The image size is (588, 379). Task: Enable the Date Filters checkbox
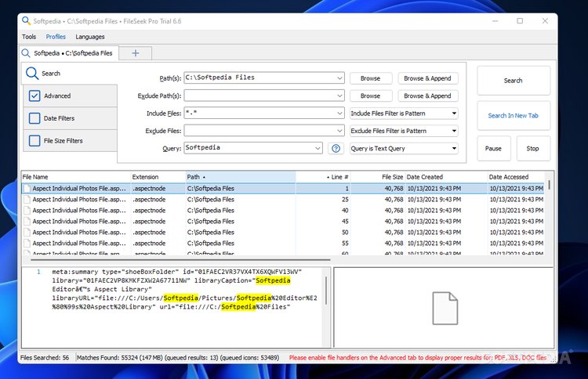[34, 118]
